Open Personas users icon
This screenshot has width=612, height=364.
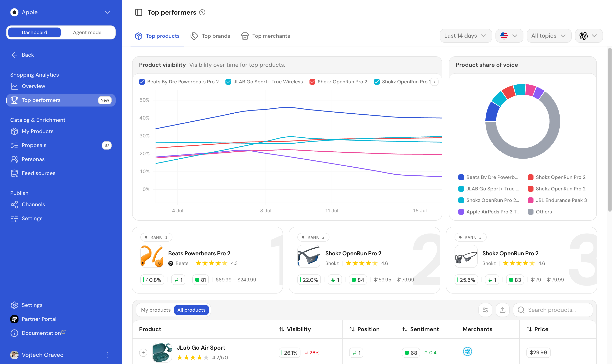click(14, 159)
